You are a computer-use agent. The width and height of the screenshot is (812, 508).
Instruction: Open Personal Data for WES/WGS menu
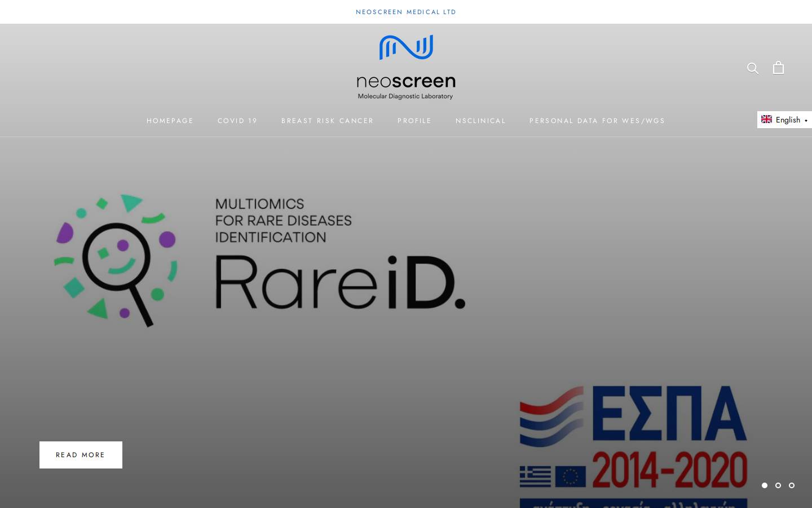click(597, 121)
